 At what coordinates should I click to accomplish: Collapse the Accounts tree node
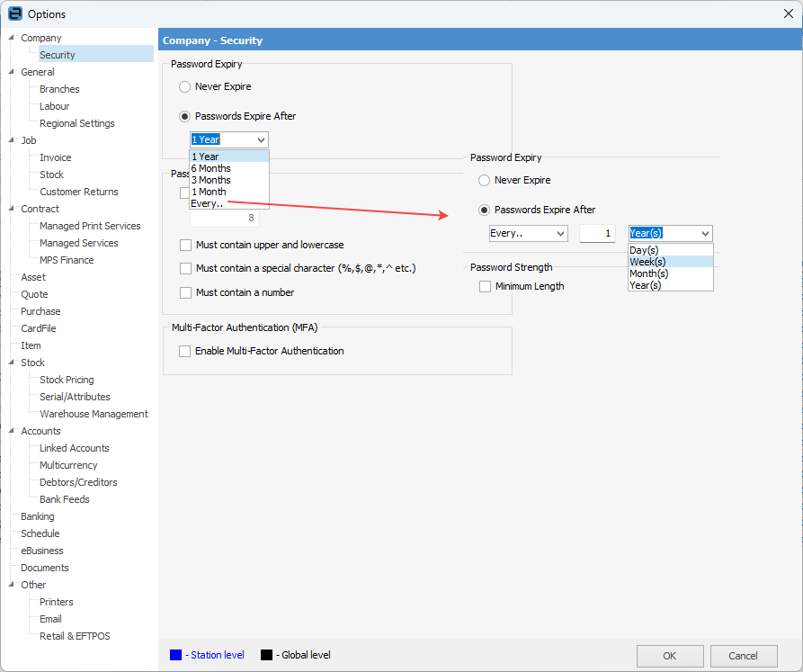pyautogui.click(x=12, y=431)
